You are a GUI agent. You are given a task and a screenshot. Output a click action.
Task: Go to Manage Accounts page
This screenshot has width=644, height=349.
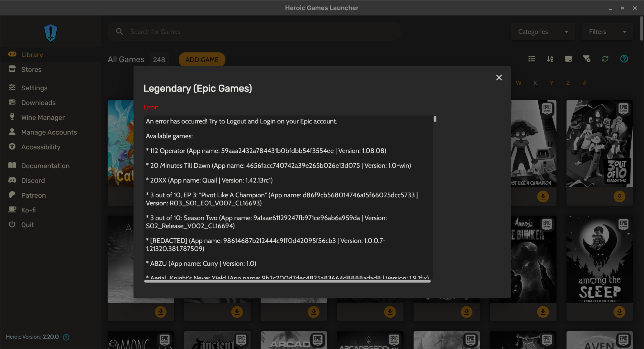pyautogui.click(x=49, y=132)
